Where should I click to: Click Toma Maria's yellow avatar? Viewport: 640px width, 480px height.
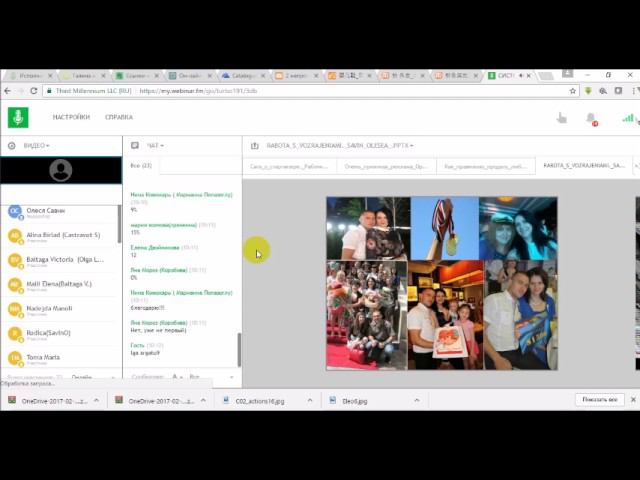[x=15, y=358]
